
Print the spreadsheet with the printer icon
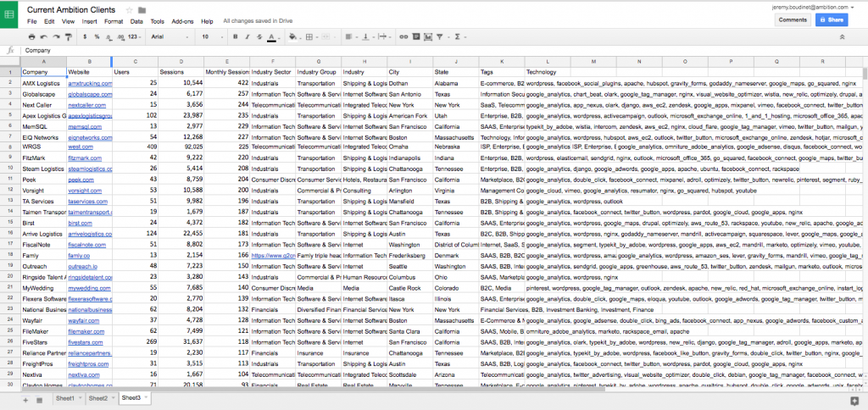click(31, 37)
